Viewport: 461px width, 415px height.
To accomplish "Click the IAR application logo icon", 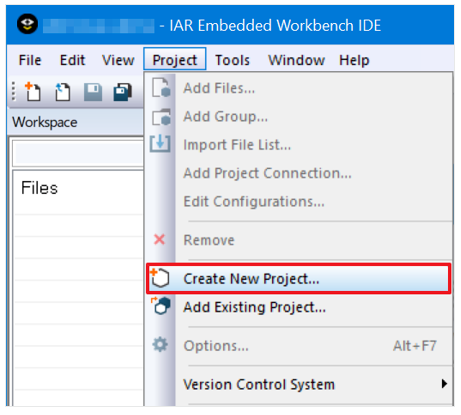I will [x=27, y=24].
